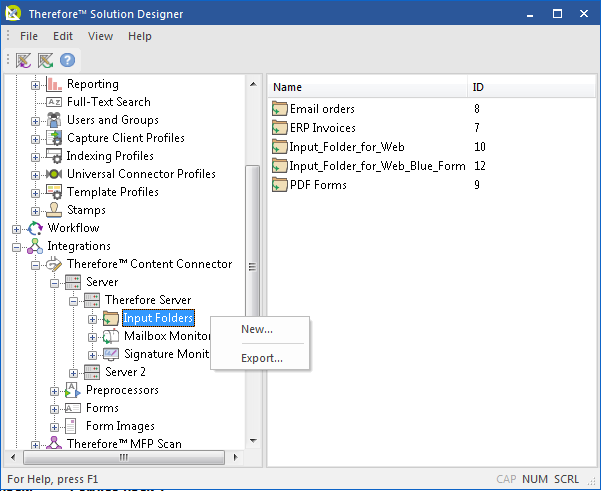
Task: Open the Help menu
Action: pyautogui.click(x=140, y=36)
